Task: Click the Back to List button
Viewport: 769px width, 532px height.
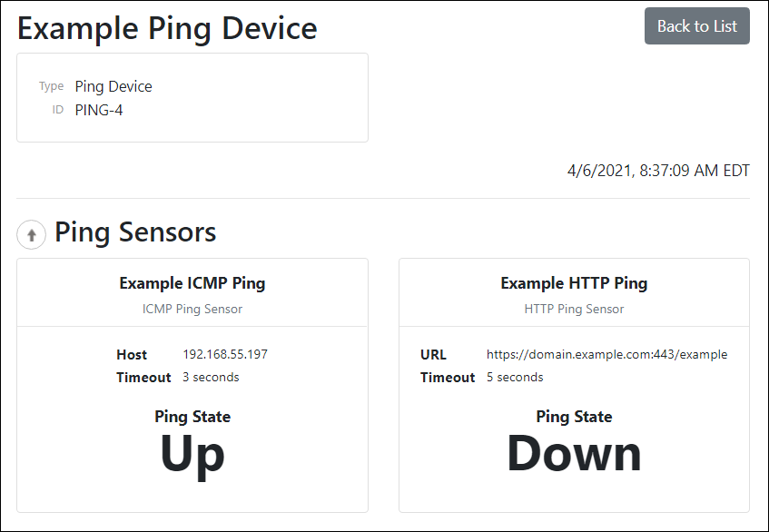Action: coord(696,26)
